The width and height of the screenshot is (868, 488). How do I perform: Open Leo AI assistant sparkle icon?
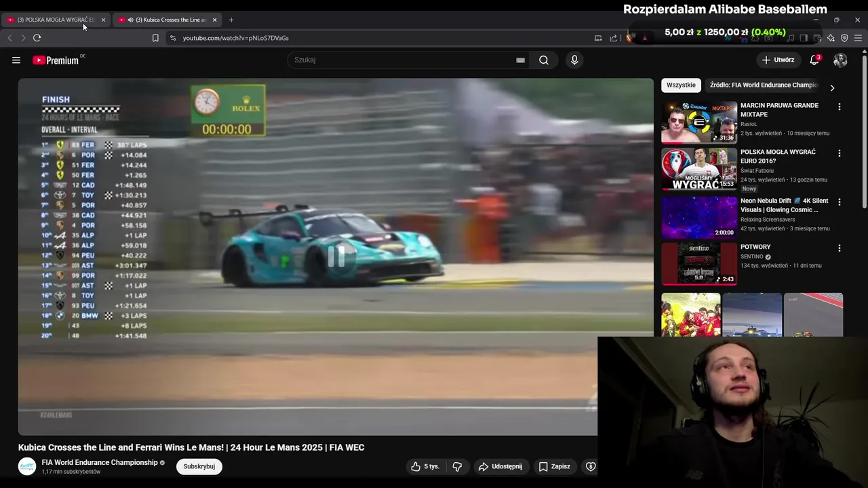pyautogui.click(x=831, y=38)
